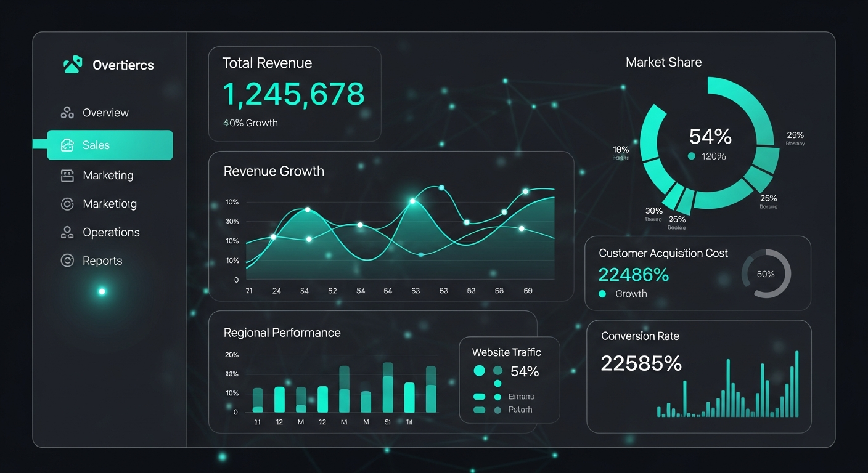This screenshot has height=473, width=868.
Task: Click the Petarh legend entry
Action: 520,410
